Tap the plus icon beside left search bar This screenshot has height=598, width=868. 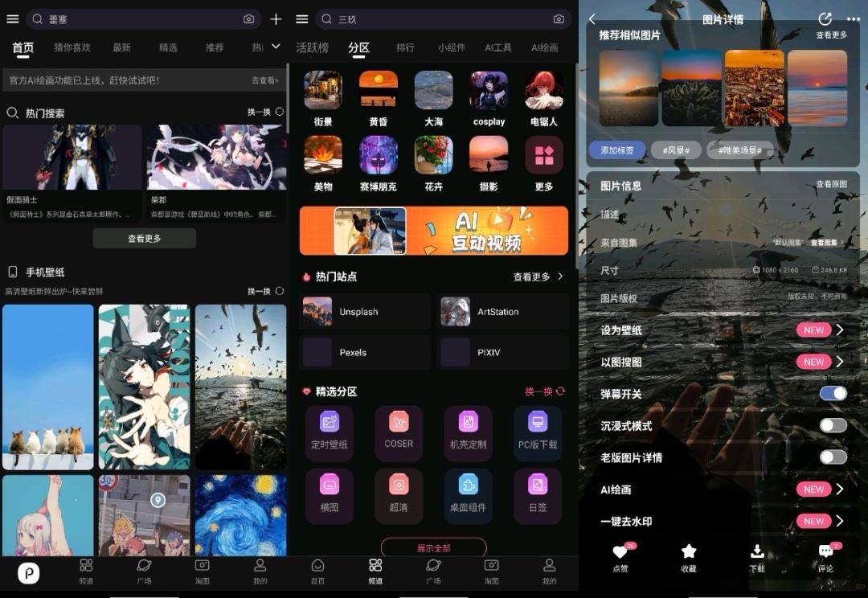click(x=276, y=19)
